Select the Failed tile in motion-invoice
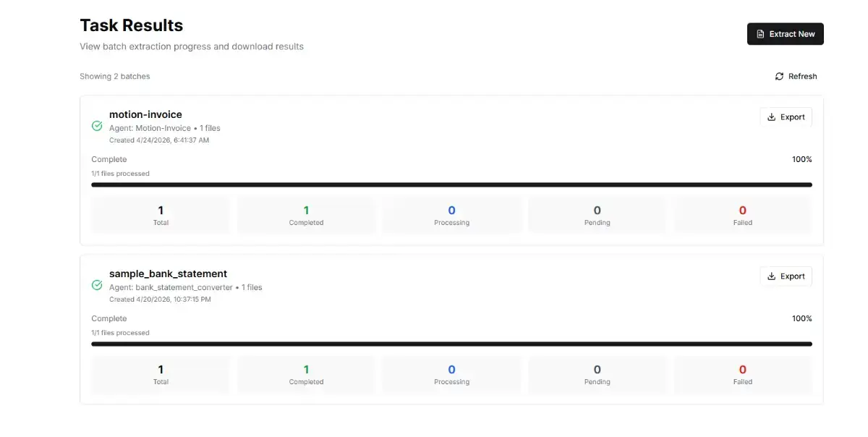Screen dimensions: 868x437 point(743,216)
